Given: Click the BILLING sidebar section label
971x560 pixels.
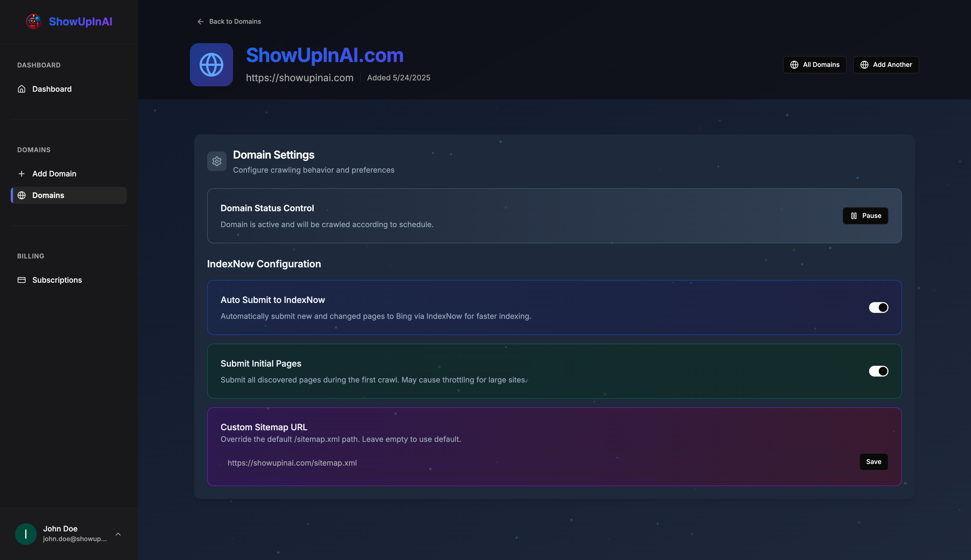Looking at the screenshot, I should click(x=31, y=256).
